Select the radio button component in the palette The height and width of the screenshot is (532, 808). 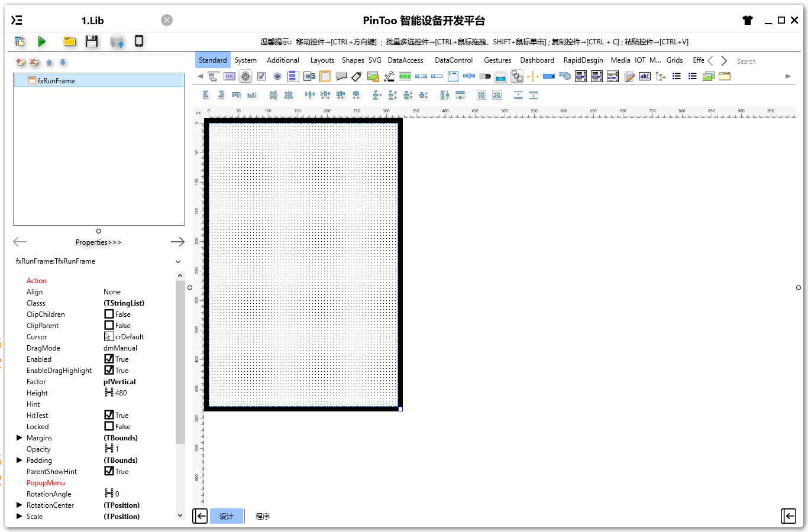[277, 76]
